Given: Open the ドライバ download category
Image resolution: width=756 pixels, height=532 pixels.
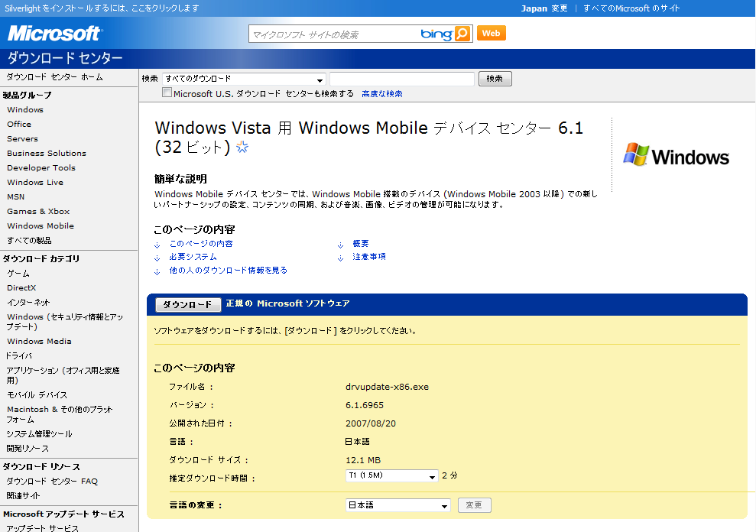Looking at the screenshot, I should tap(19, 355).
